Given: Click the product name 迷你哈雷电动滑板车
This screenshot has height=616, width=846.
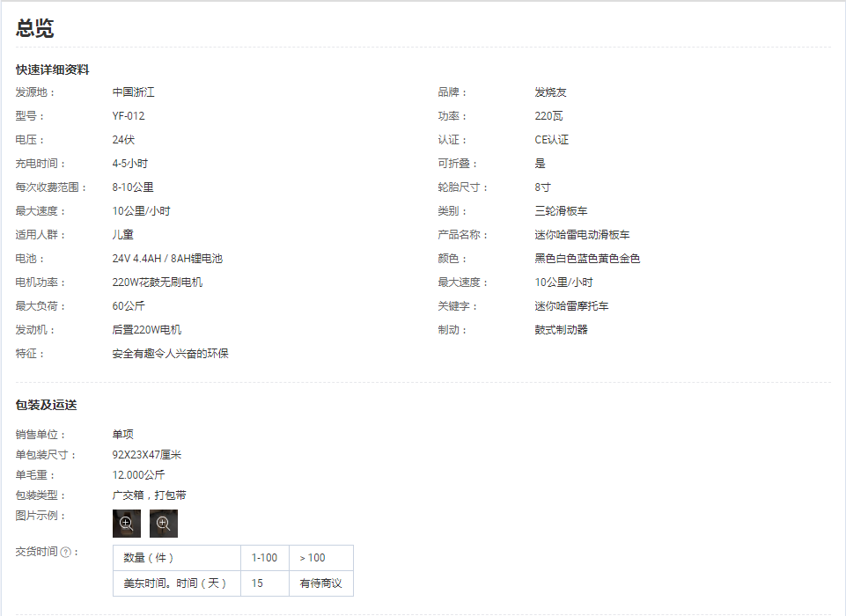Looking at the screenshot, I should pos(582,235).
